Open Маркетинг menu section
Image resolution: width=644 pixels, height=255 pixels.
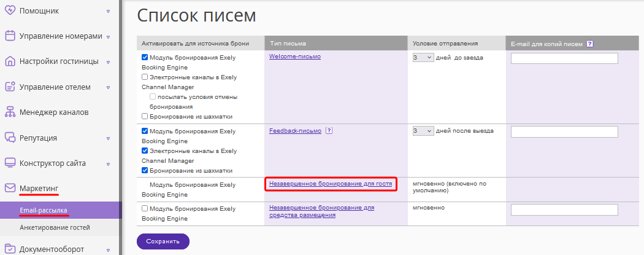coord(39,188)
